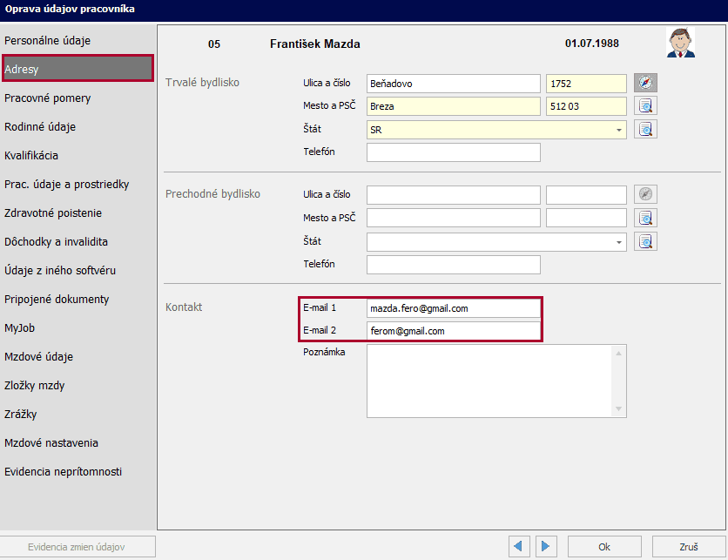The image size is (728, 560).
Task: Open Mzdové údaje section
Action: [x=39, y=357]
